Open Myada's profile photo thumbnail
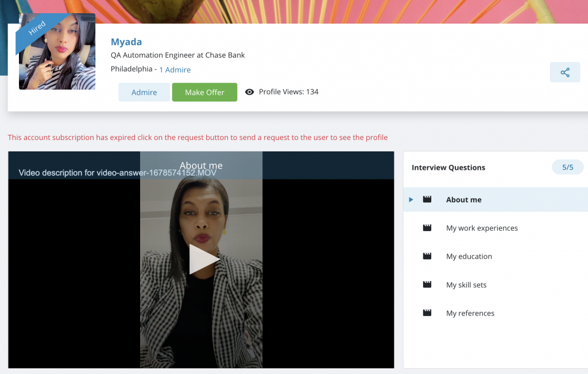The image size is (588, 374). pyautogui.click(x=57, y=52)
